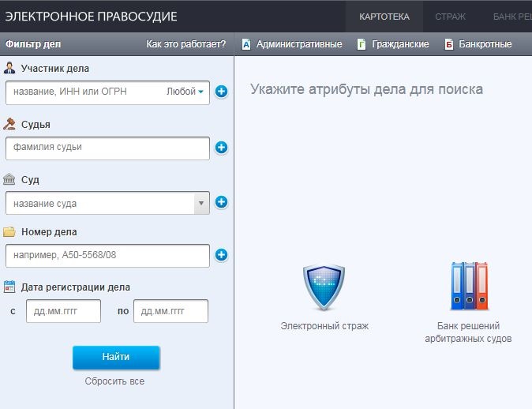
Task: Expand the название суда dropdown arrow
Action: [201, 203]
